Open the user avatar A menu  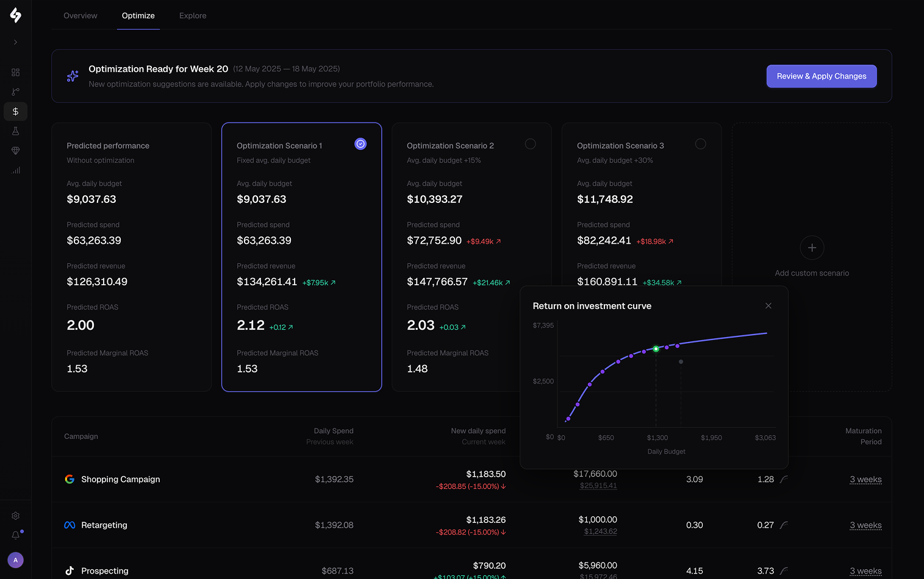[16, 560]
